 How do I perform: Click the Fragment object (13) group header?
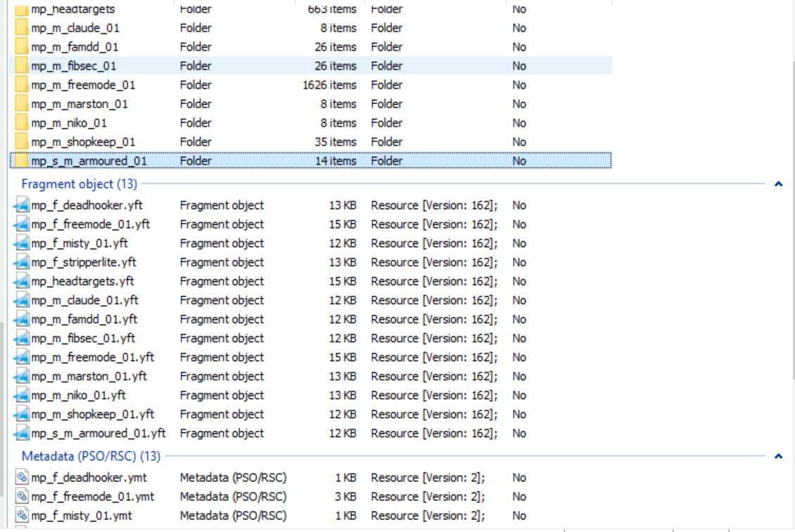[x=79, y=184]
